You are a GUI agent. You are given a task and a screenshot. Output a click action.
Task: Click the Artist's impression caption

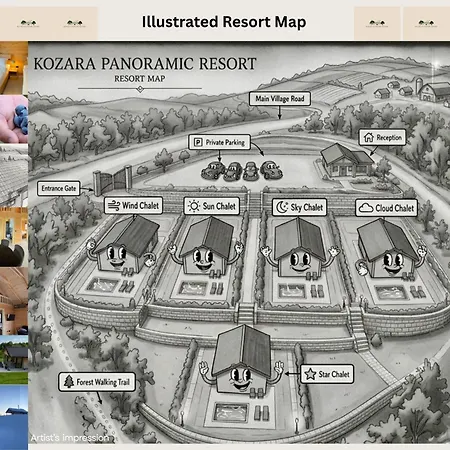pyautogui.click(x=70, y=438)
